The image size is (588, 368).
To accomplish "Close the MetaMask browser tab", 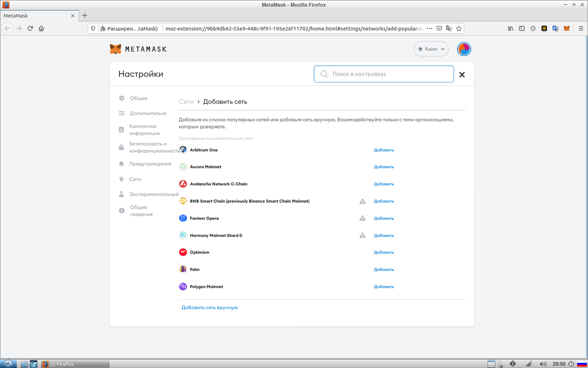I will coord(73,16).
